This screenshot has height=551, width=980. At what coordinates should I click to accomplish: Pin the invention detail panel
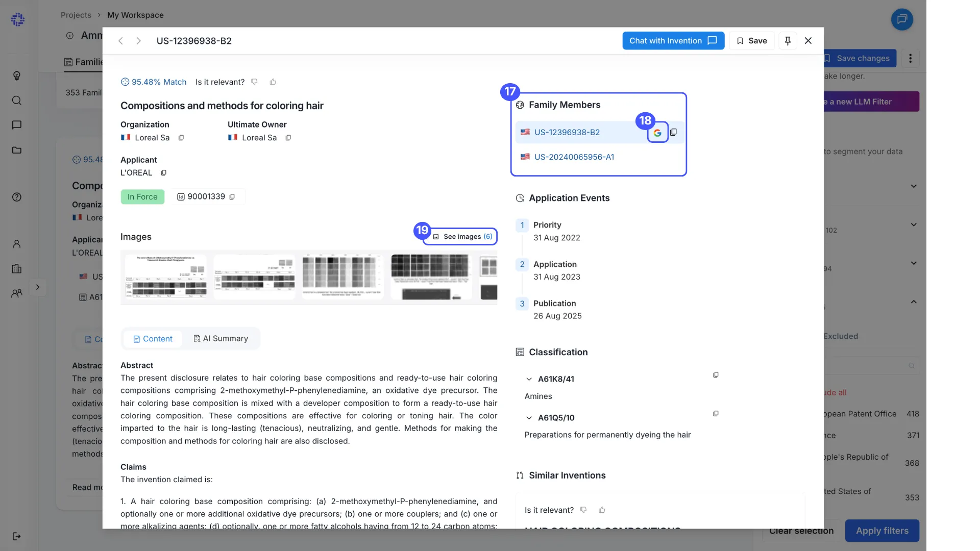788,41
